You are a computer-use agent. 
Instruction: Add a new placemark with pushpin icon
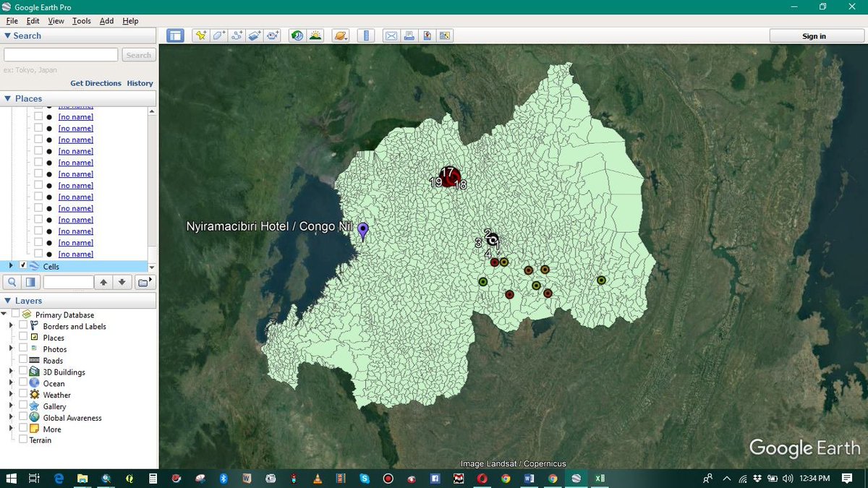tap(201, 35)
